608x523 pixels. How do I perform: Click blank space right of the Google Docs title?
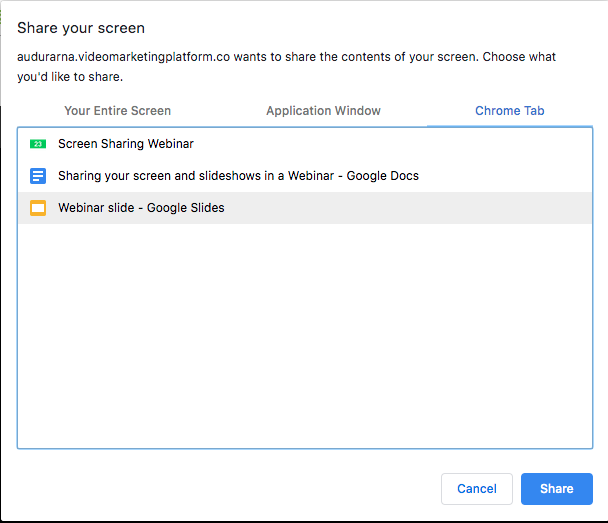(x=504, y=176)
